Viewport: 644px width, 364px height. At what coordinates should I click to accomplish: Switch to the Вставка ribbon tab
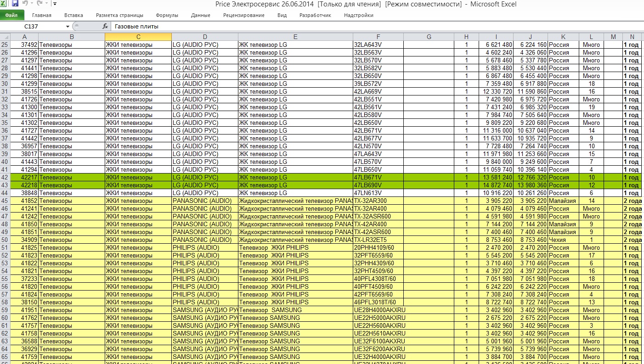pos(74,15)
